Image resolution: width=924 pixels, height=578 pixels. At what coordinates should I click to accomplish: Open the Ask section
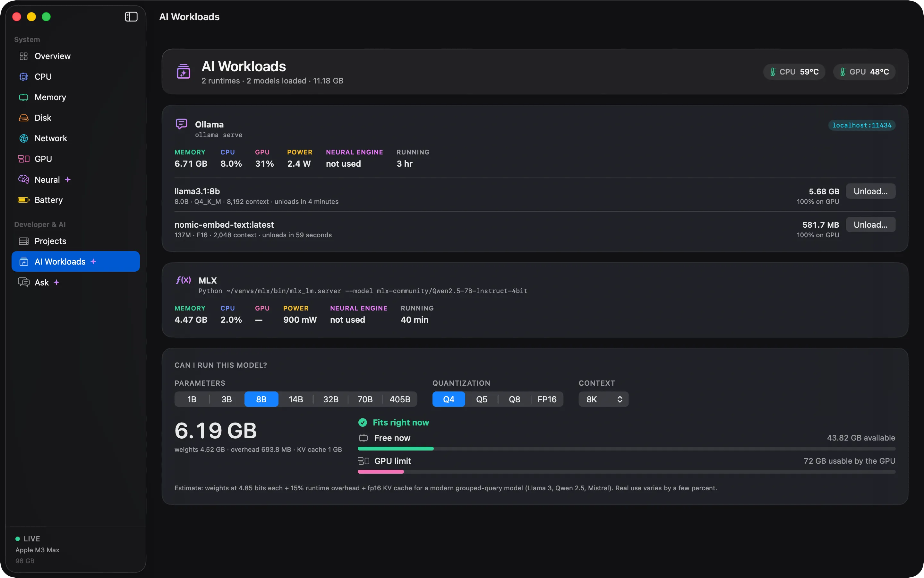click(x=76, y=282)
